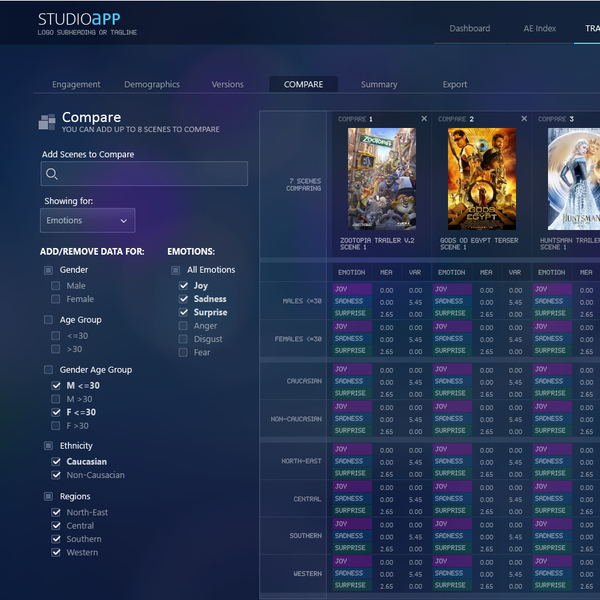Image resolution: width=600 pixels, height=600 pixels.
Task: Click the green SURPRISE tag in Males <=30, Compare 1
Action: click(x=352, y=313)
